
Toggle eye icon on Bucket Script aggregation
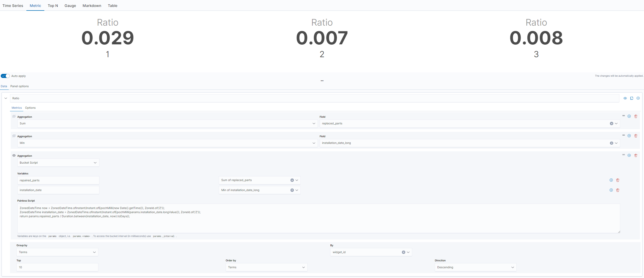point(14,155)
